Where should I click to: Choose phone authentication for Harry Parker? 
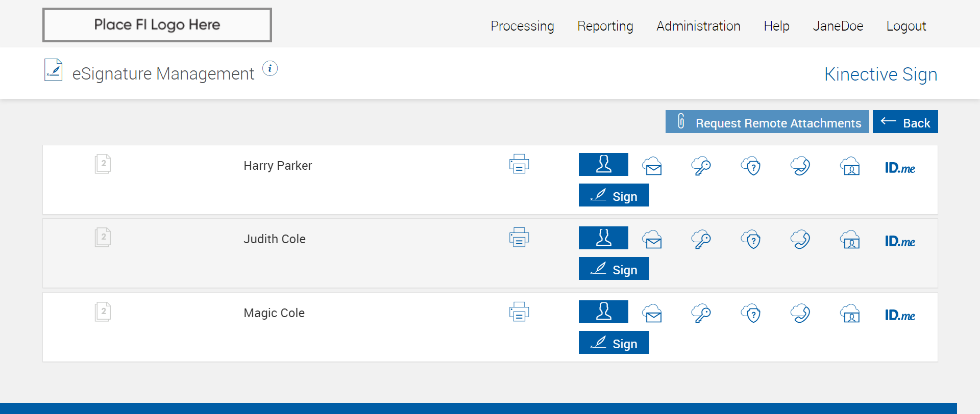coord(800,166)
